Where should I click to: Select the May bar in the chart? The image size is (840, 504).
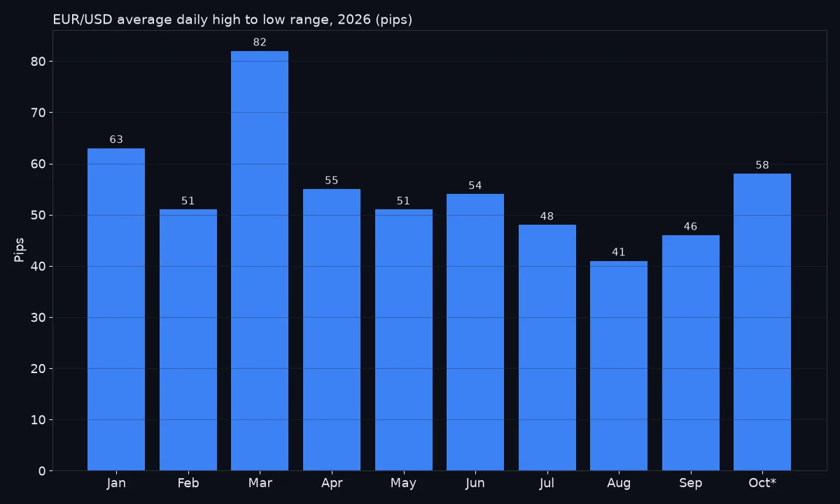point(404,340)
